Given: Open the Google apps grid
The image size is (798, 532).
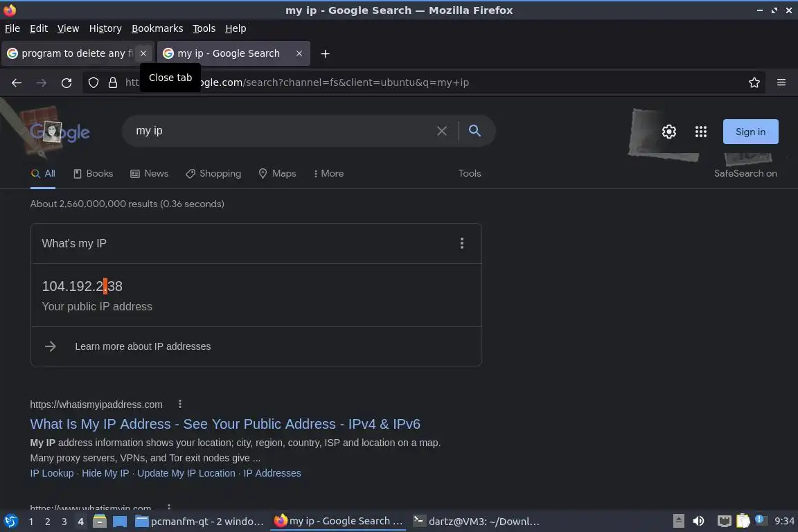Looking at the screenshot, I should tap(701, 132).
